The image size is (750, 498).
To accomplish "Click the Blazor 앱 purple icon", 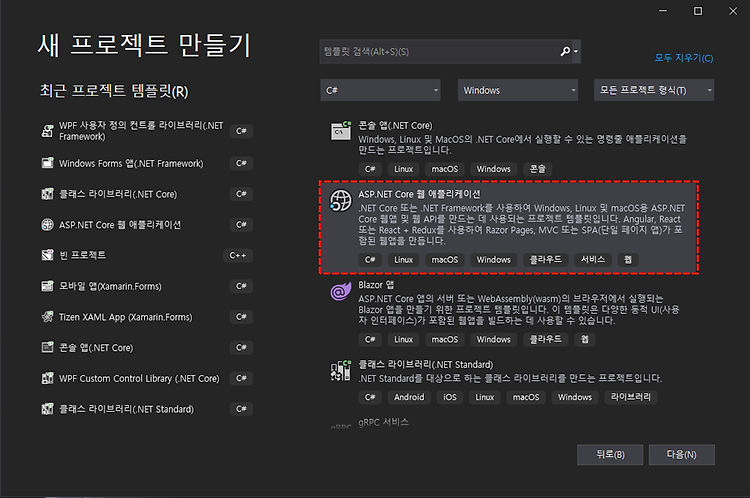I will coord(341,291).
